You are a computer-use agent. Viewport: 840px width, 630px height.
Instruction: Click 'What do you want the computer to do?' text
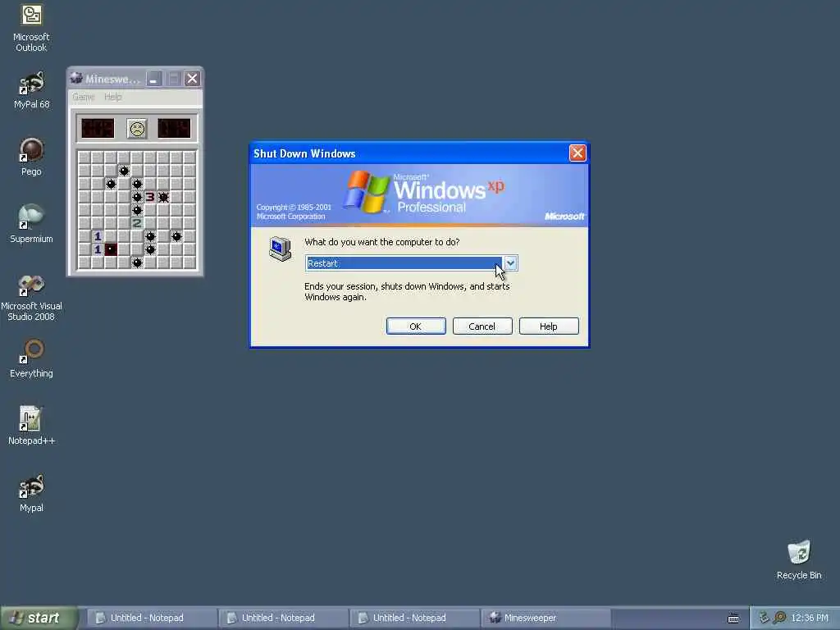point(382,242)
